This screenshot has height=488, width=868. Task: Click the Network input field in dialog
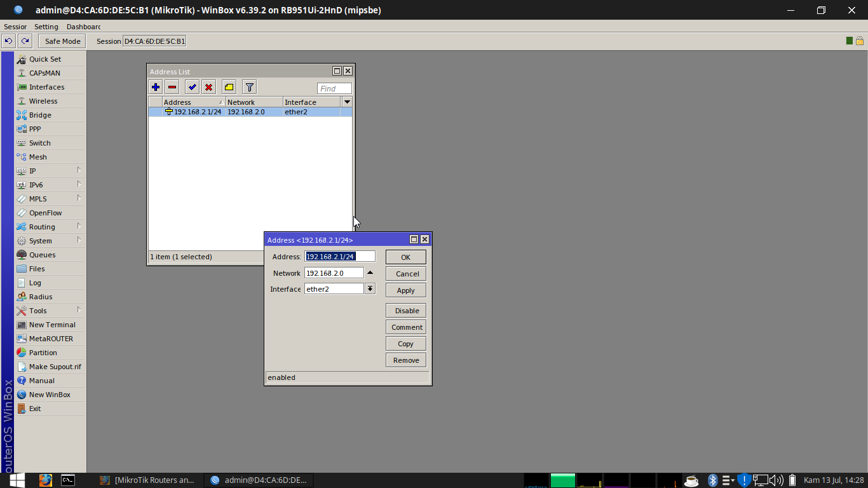(334, 273)
